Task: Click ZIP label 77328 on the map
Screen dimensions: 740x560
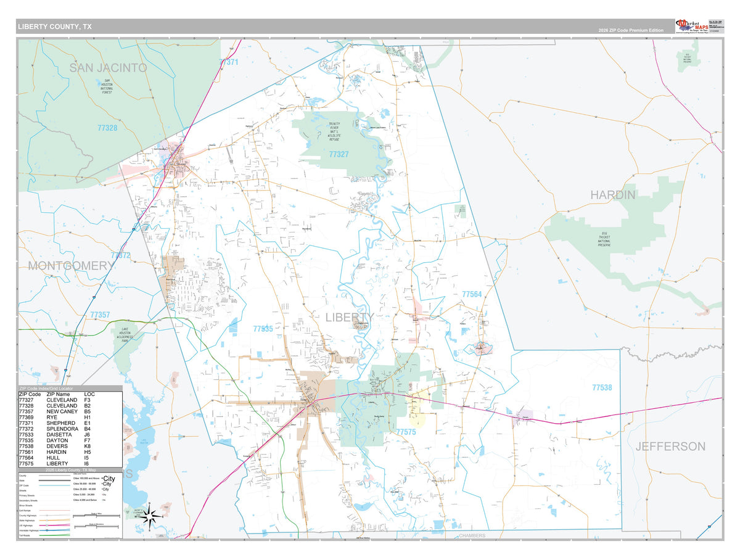Action: tap(107, 128)
